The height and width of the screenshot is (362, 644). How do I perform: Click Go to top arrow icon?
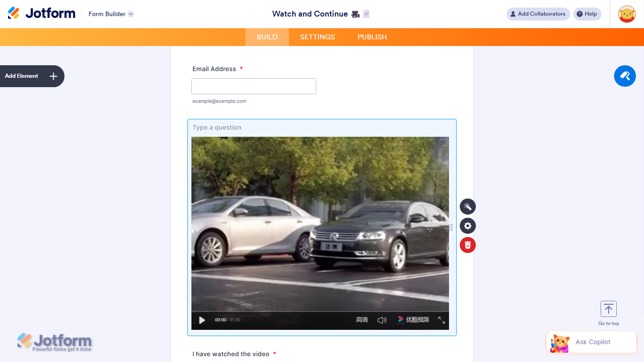[608, 308]
